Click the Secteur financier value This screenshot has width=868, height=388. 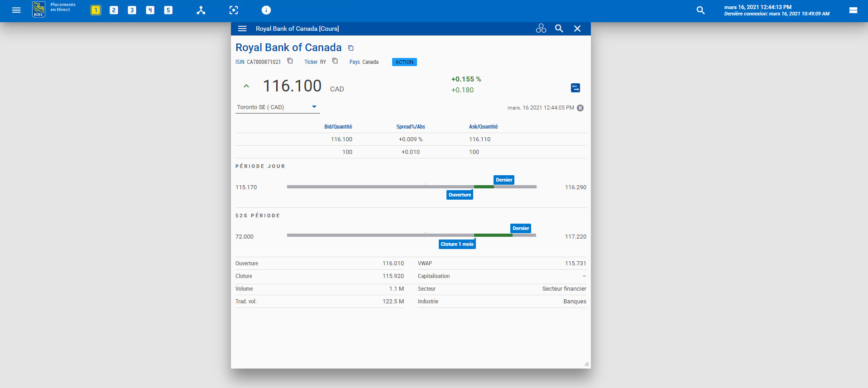coord(564,289)
